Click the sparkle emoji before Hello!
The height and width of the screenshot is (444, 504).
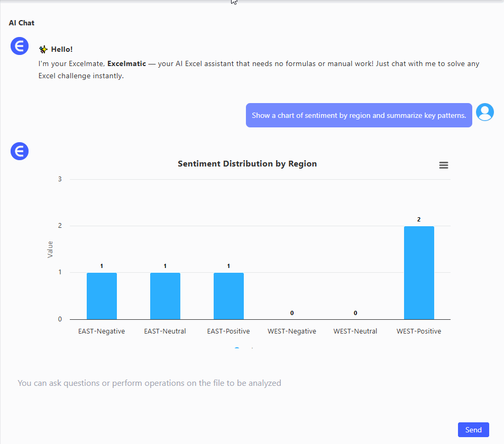pos(43,50)
